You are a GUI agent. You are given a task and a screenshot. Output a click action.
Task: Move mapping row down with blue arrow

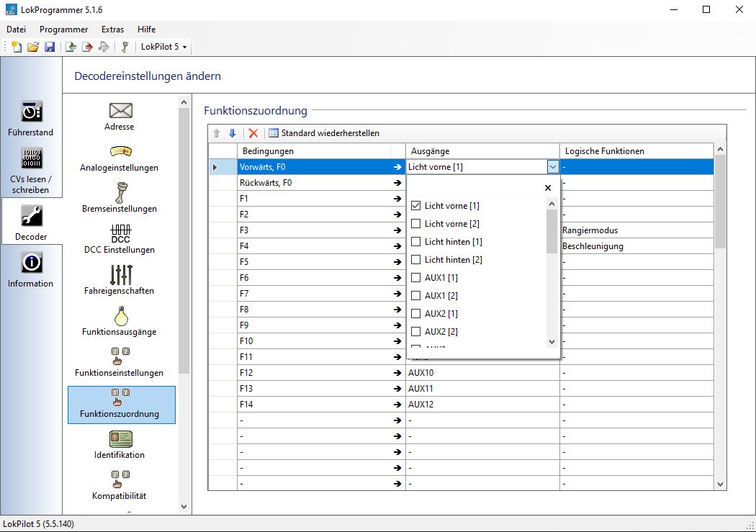(x=233, y=133)
